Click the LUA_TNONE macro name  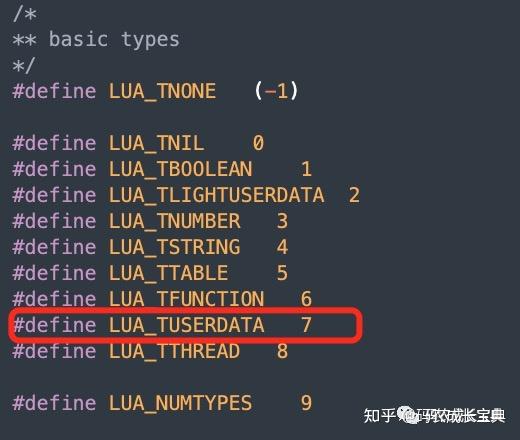[162, 91]
